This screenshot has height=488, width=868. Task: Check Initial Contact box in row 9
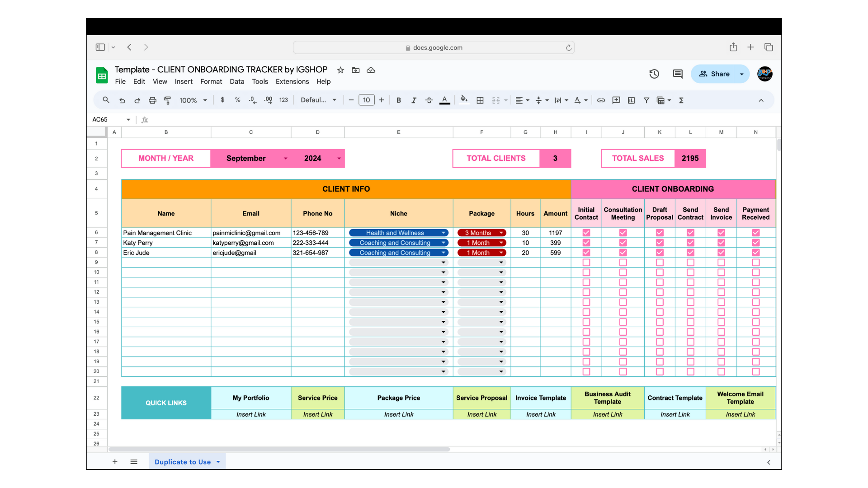586,263
